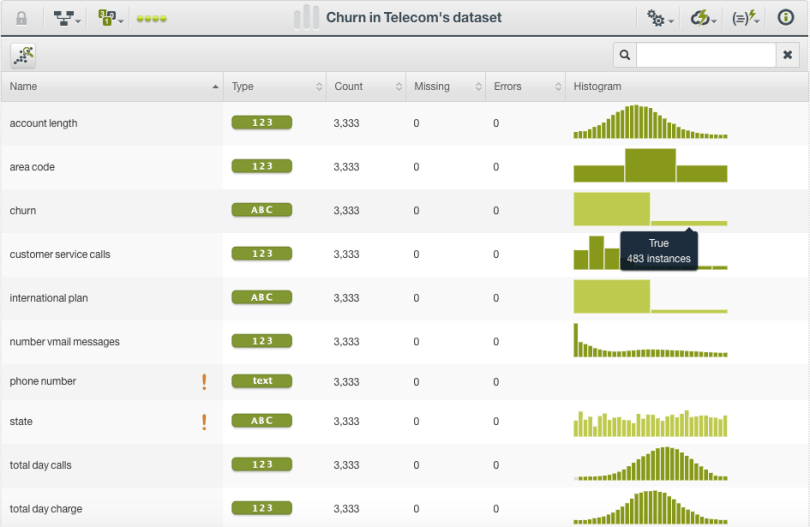Image resolution: width=810 pixels, height=527 pixels.
Task: Click the warning icon beside state
Action: [x=204, y=422]
